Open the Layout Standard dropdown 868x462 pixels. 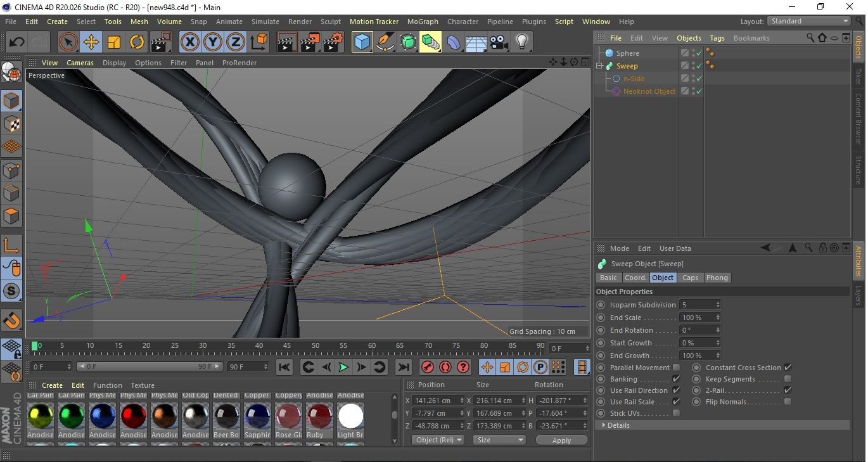point(808,22)
